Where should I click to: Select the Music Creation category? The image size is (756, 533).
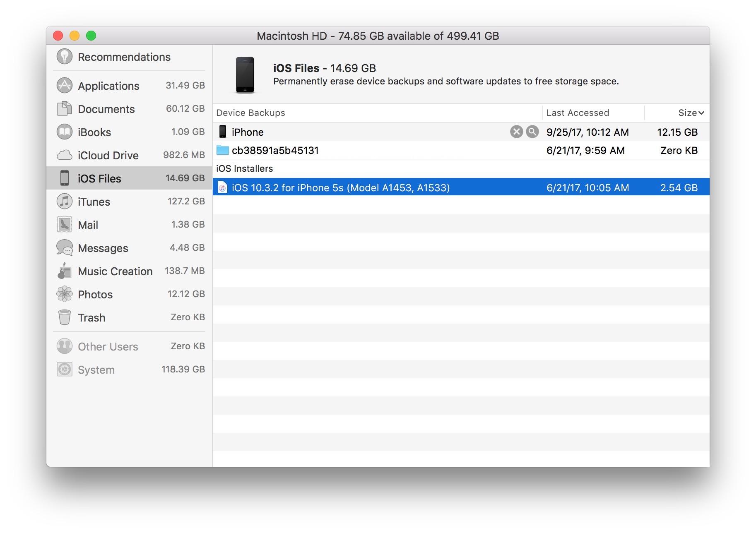click(115, 271)
